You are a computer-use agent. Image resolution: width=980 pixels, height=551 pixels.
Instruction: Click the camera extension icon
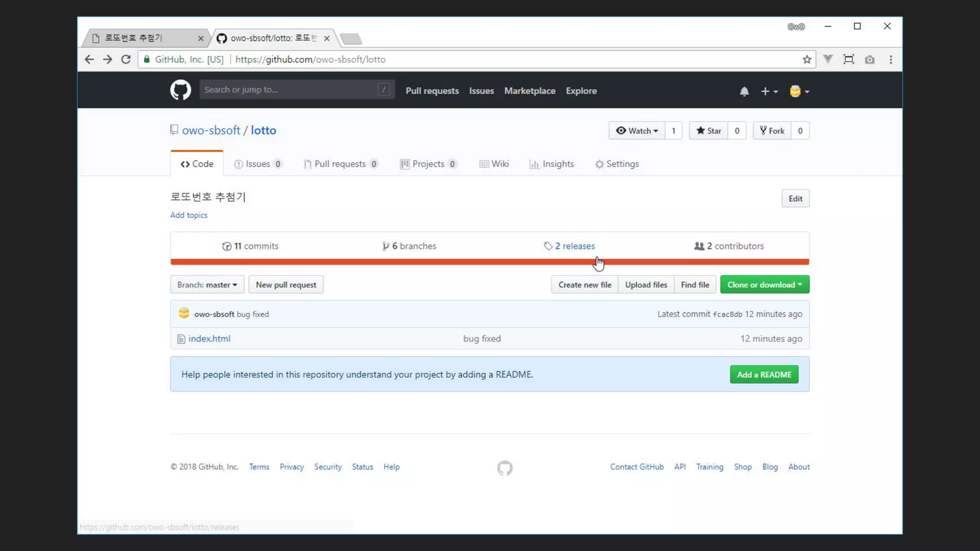point(869,59)
